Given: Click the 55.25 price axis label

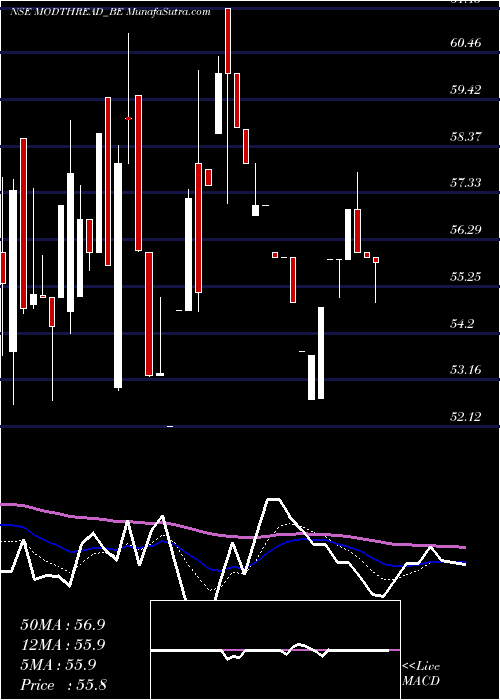Looking at the screenshot, I should (466, 277).
